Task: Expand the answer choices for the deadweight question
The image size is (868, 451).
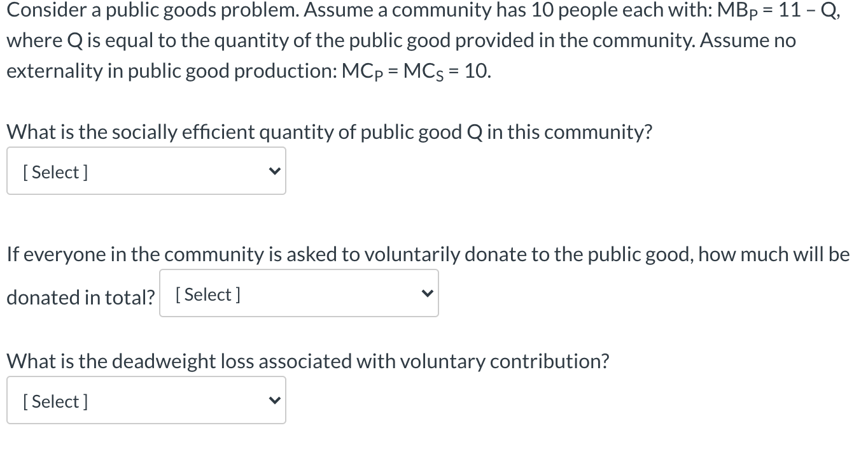Action: [x=146, y=400]
